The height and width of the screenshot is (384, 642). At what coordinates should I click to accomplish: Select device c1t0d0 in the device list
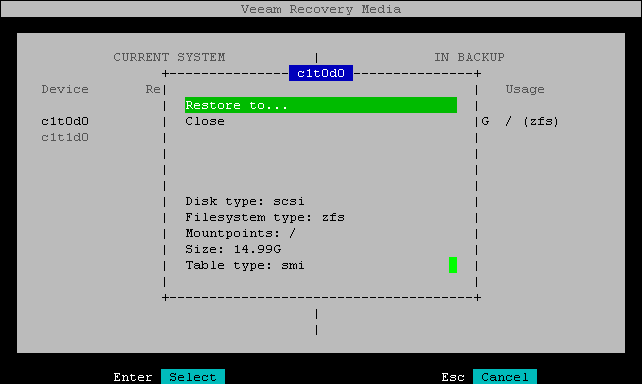tap(65, 122)
